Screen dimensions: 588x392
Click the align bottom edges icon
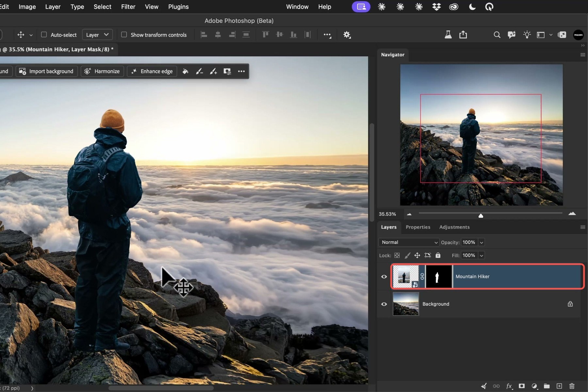(293, 35)
